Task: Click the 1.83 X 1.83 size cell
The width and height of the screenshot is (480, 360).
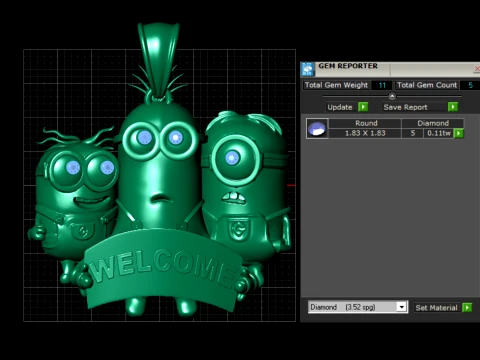Action: pos(365,133)
